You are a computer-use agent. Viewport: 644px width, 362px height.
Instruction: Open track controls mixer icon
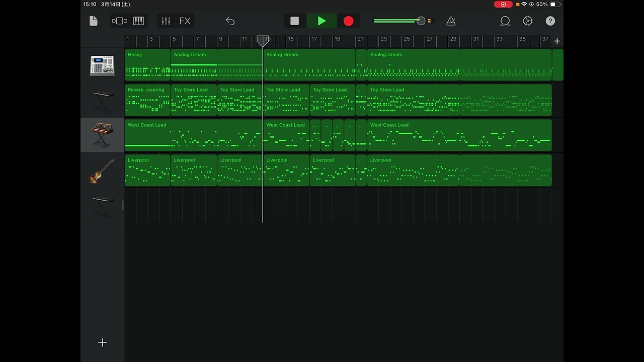pos(166,21)
